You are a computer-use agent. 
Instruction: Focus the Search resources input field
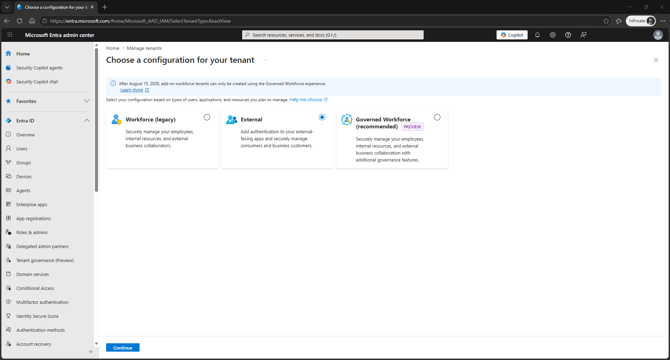(333, 35)
